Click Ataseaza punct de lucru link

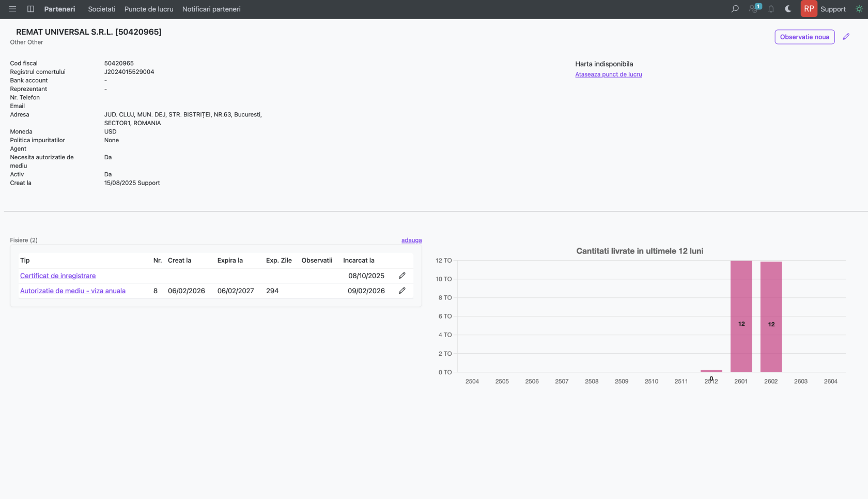pyautogui.click(x=609, y=74)
